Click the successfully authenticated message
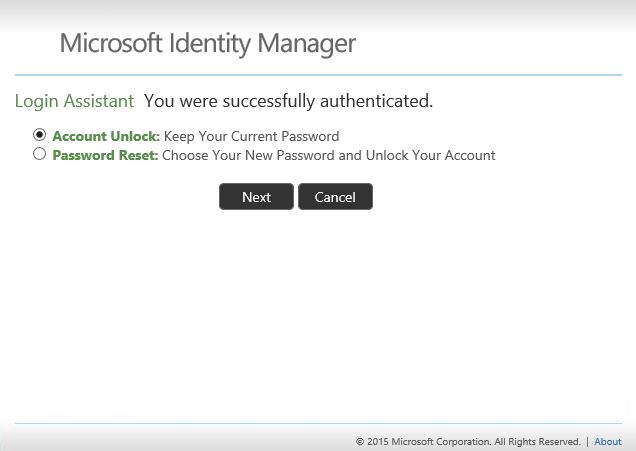The width and height of the screenshot is (636, 451). coord(288,101)
